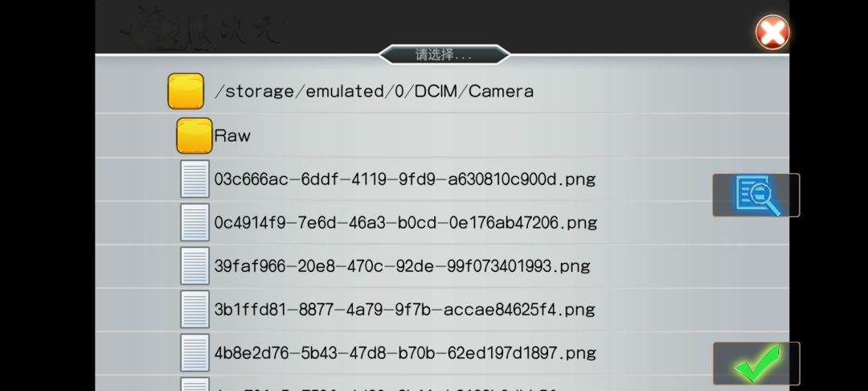Click the document icon beside 39faf966 file

tap(194, 265)
